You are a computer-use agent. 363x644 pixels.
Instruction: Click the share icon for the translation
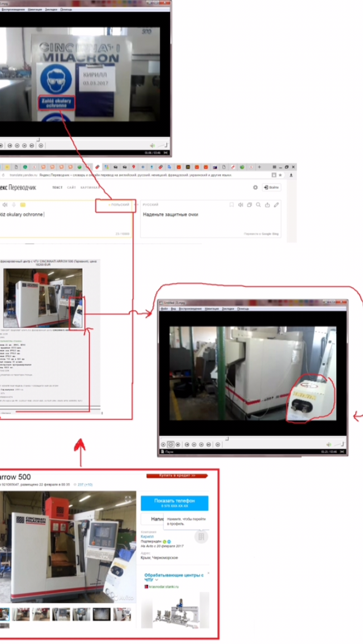[267, 205]
